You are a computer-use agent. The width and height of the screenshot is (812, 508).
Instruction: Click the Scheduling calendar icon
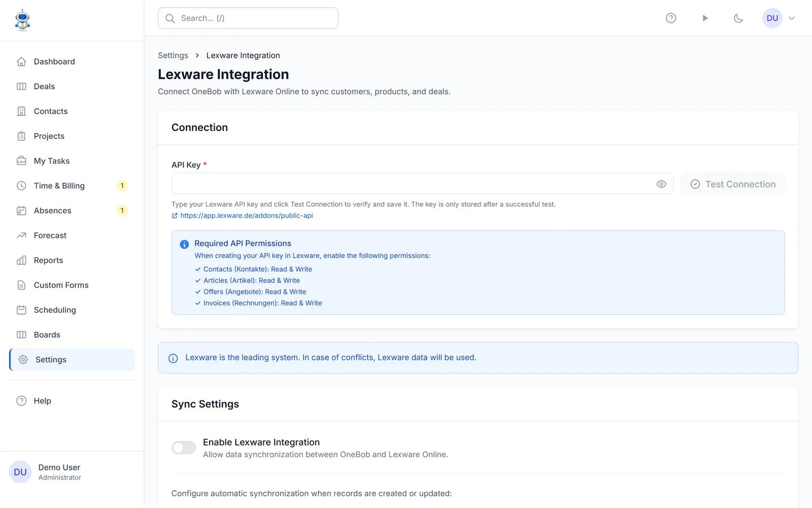pos(21,310)
